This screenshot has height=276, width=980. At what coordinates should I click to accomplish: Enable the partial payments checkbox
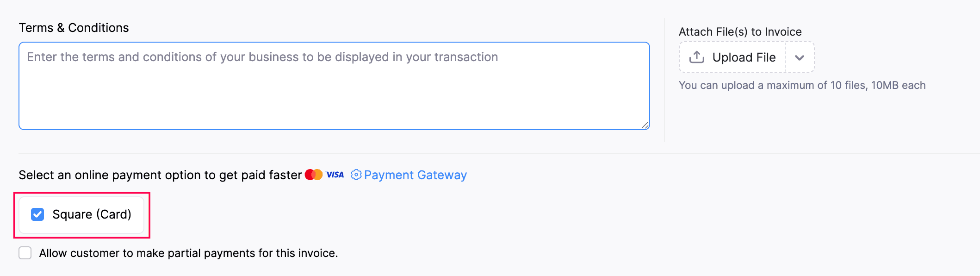pos(25,253)
